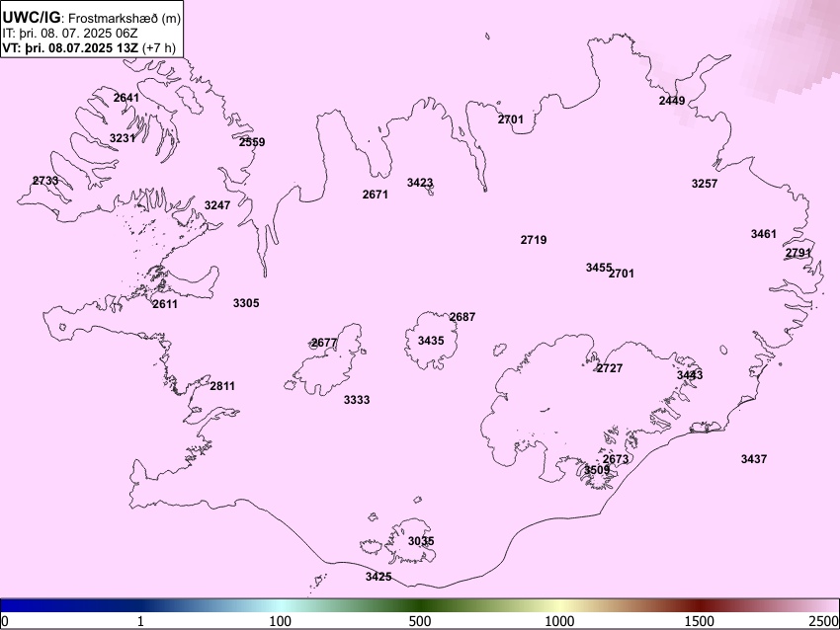This screenshot has height=630, width=840.
Task: Click the 2641 freezing level value
Action: click(x=126, y=98)
